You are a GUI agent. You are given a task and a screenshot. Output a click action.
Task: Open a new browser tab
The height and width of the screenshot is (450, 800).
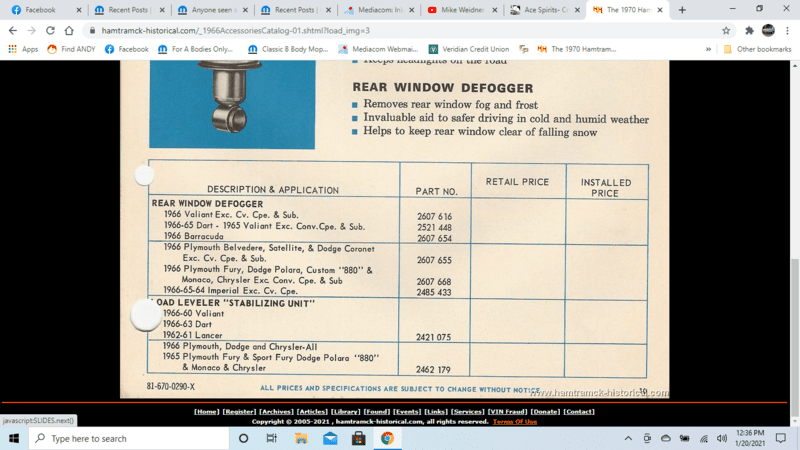click(x=682, y=10)
